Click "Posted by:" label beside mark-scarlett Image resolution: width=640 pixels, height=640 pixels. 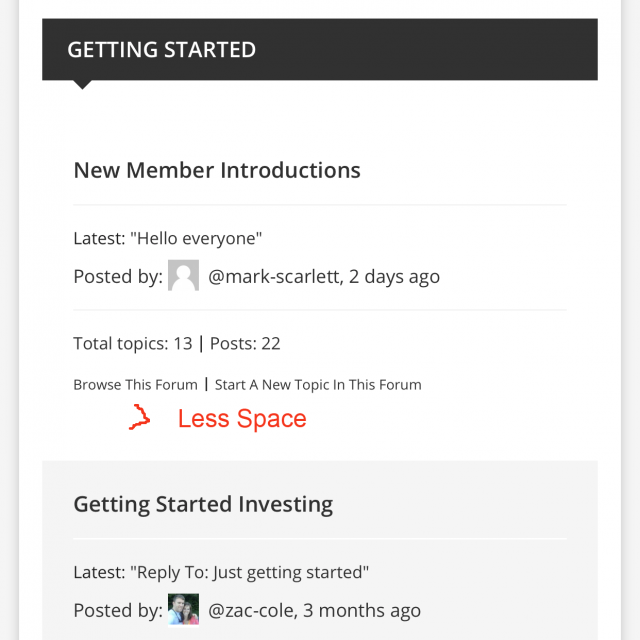pos(118,277)
